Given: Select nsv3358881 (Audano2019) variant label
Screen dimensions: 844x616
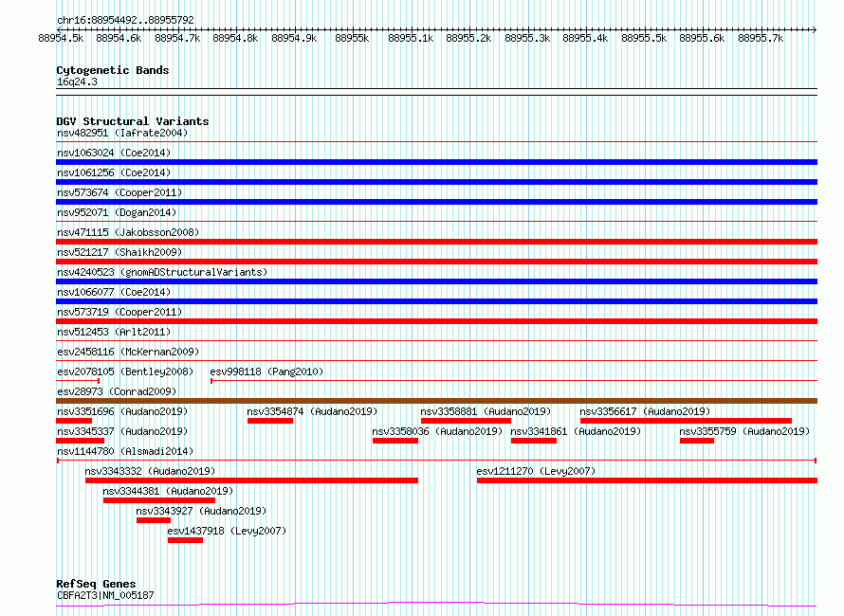Looking at the screenshot, I should [x=486, y=411].
